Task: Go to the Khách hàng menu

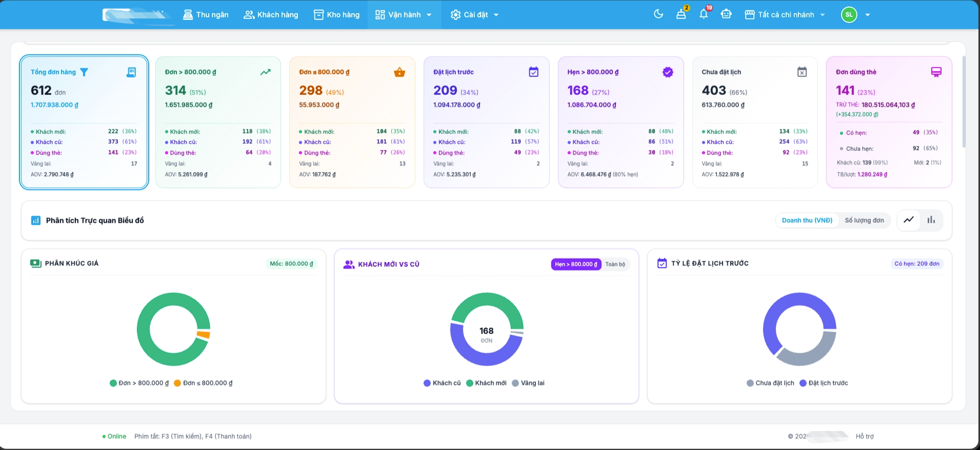Action: 271,15
